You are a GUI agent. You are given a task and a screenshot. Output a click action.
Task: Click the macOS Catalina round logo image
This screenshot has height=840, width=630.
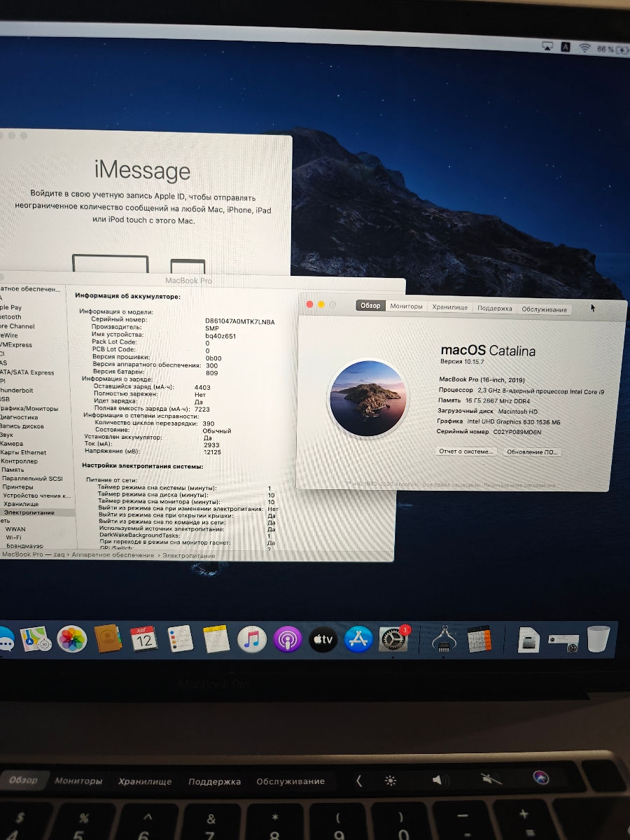pyautogui.click(x=367, y=398)
